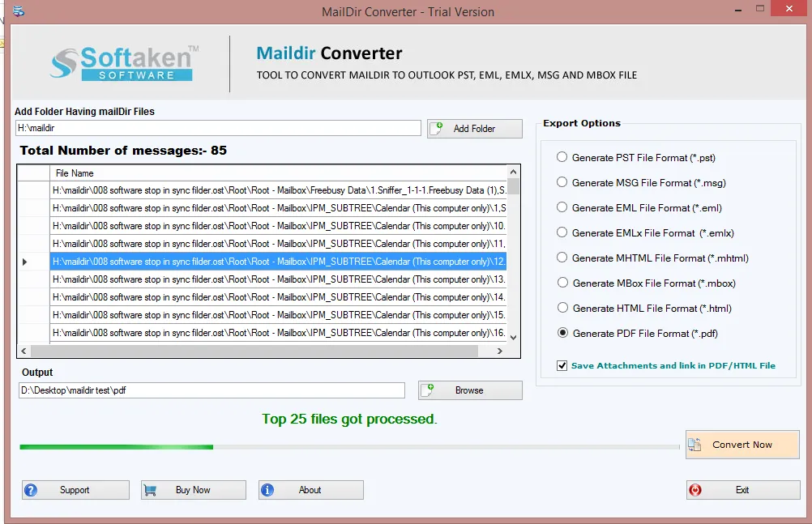This screenshot has width=812, height=524.
Task: Minimize the MailDir Converter window
Action: point(738,10)
